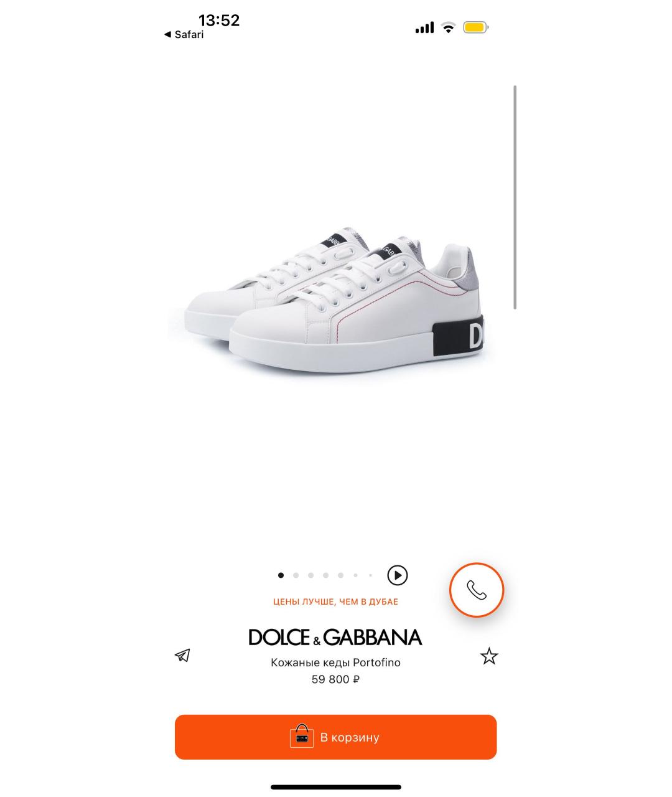This screenshot has height=797, width=672.
Task: Select the fourth image pagination dot
Action: click(x=325, y=575)
